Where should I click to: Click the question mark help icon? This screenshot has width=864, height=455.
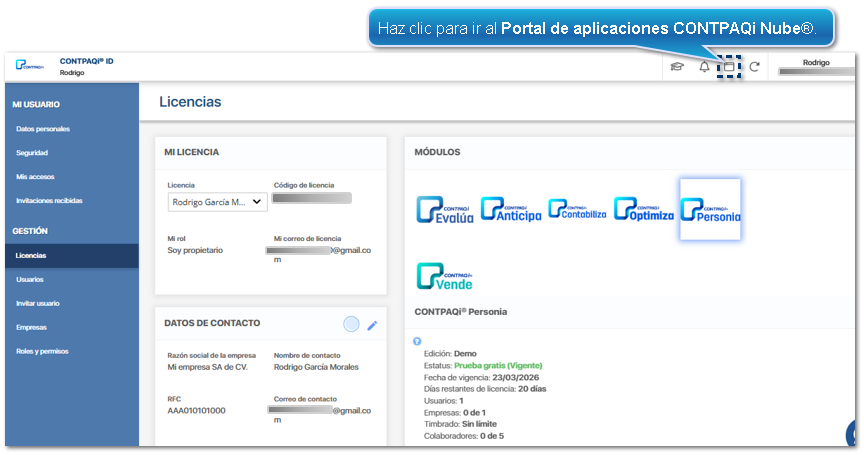[x=417, y=341]
